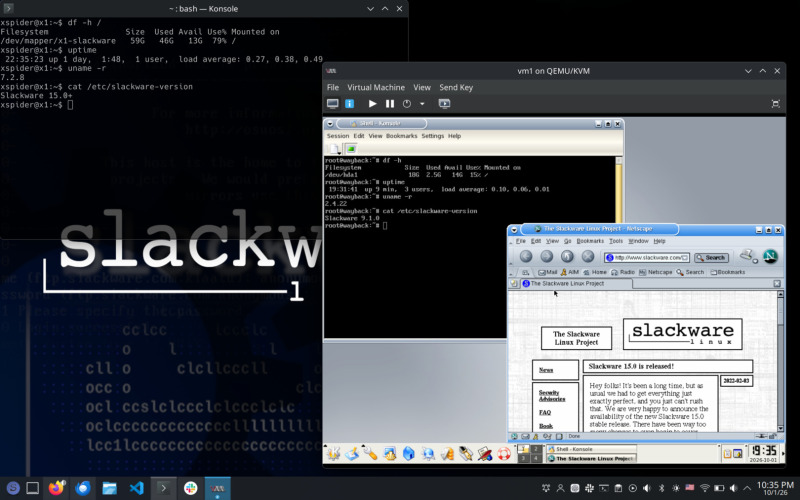
Task: Open a new tab button in Netscape
Action: (x=514, y=284)
